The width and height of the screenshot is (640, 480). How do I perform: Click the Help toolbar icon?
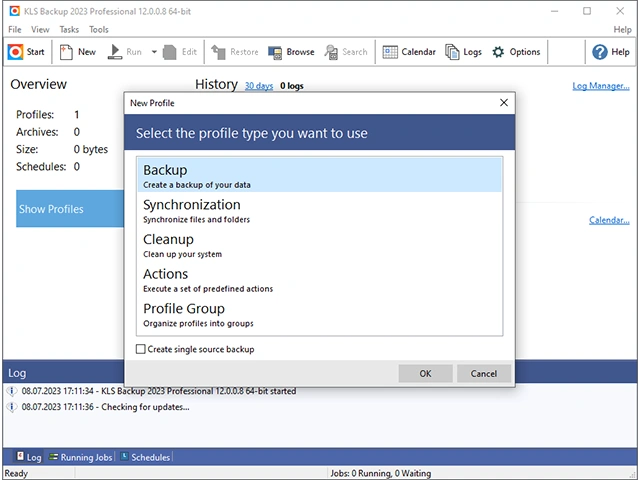coord(598,52)
